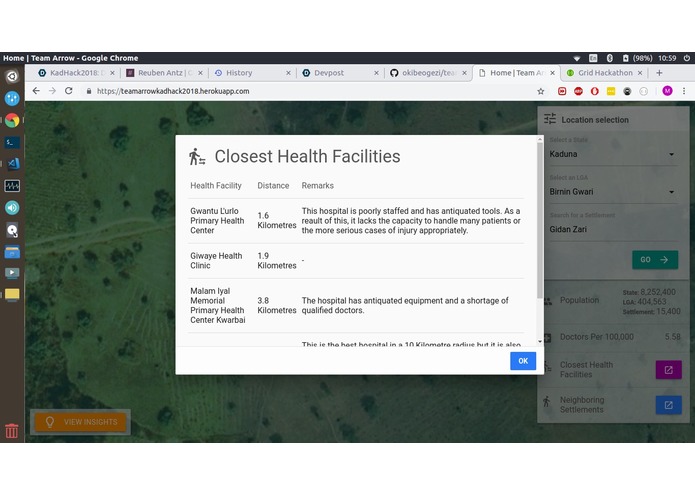Click the AdBlock Plus extension icon
The width and height of the screenshot is (695, 494).
click(578, 91)
